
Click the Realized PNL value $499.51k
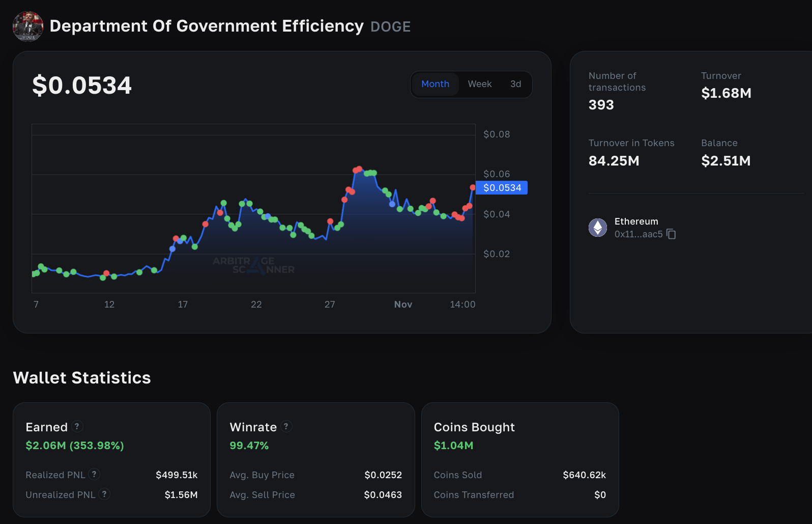pyautogui.click(x=177, y=475)
